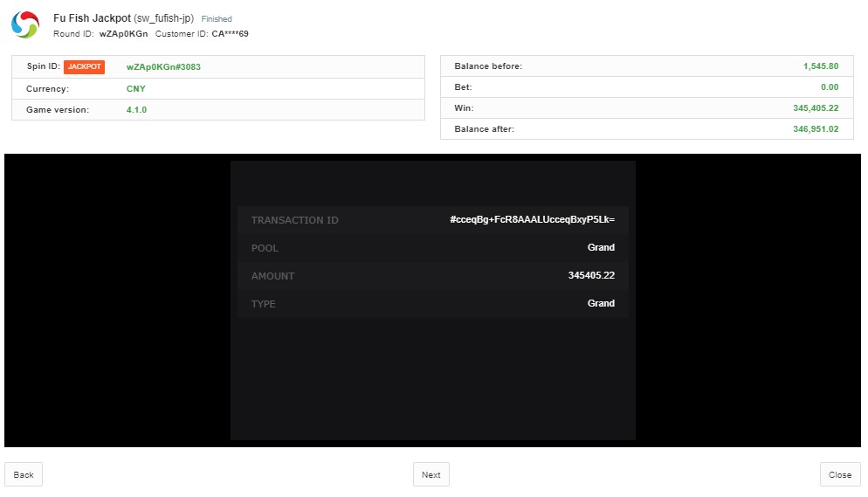Click the TRANSACTION ID label
Image resolution: width=868 pixels, height=497 pixels.
click(x=294, y=220)
